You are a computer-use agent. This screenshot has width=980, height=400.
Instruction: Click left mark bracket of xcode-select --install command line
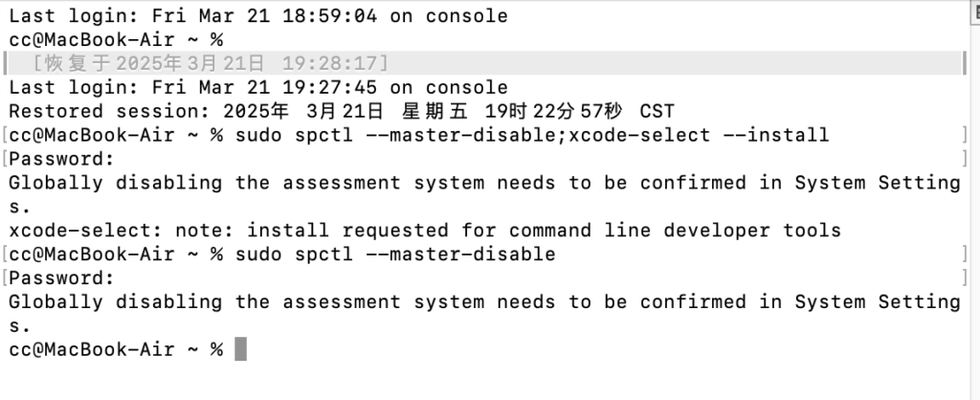click(5, 135)
